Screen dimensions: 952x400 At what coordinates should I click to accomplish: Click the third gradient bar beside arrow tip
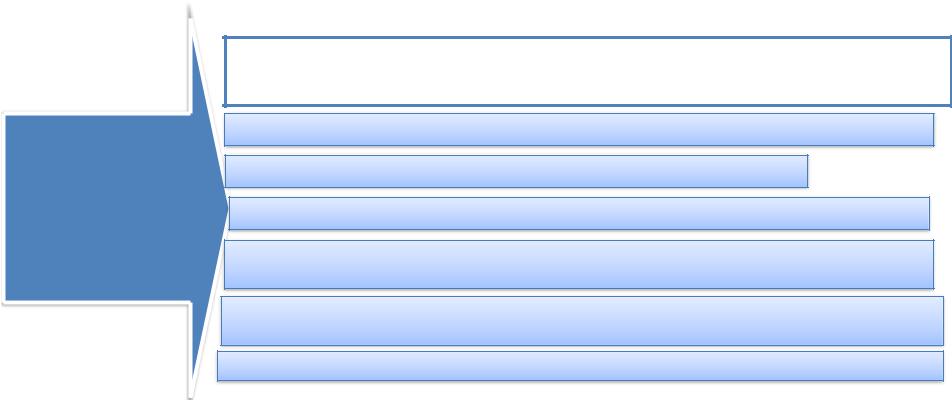[579, 213]
